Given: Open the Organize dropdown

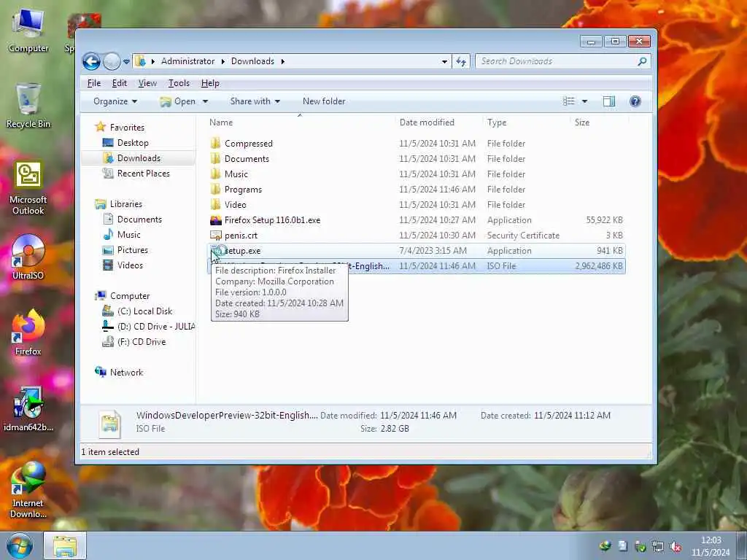Looking at the screenshot, I should pyautogui.click(x=115, y=101).
